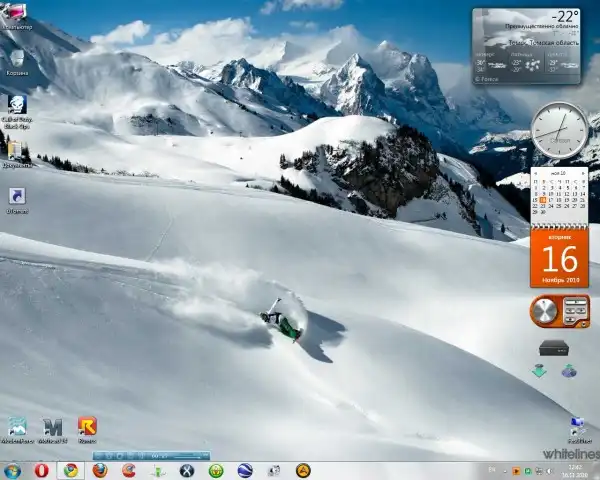The height and width of the screenshot is (480, 600).
Task: Launch Firefox from the taskbar
Action: click(x=99, y=470)
